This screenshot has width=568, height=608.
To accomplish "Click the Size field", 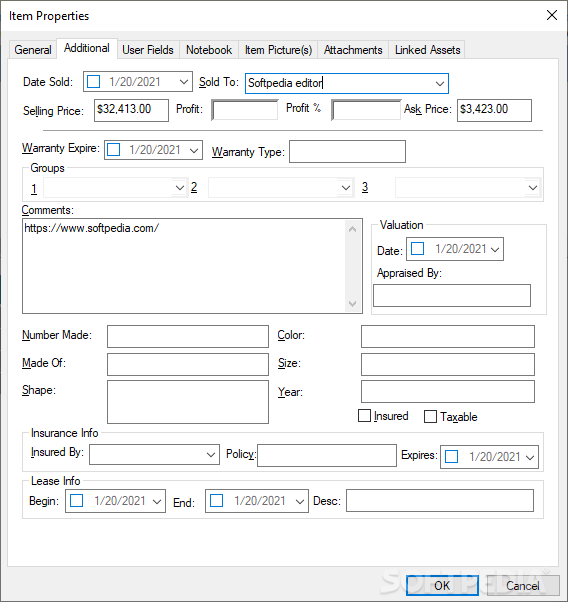I will (448, 364).
